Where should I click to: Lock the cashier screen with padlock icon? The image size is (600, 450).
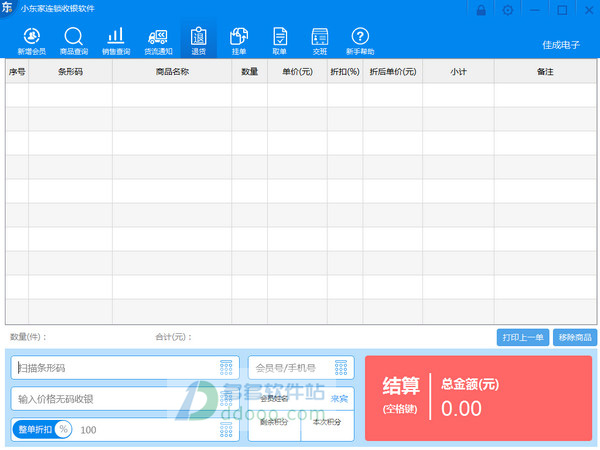[481, 10]
